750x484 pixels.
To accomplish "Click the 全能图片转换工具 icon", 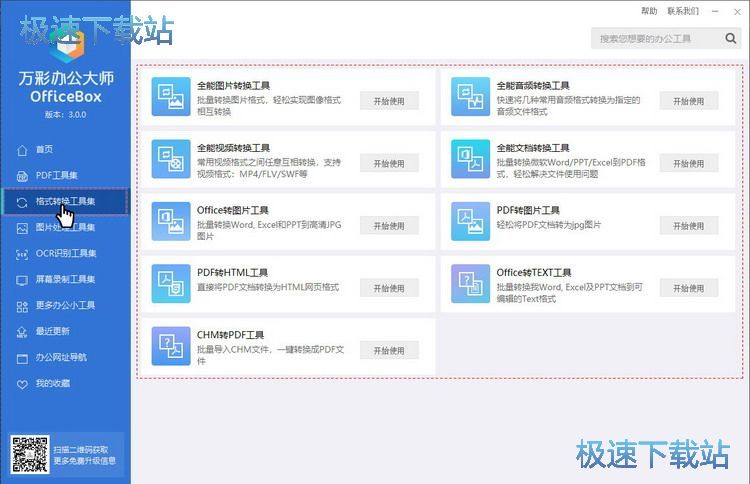I will pos(171,97).
